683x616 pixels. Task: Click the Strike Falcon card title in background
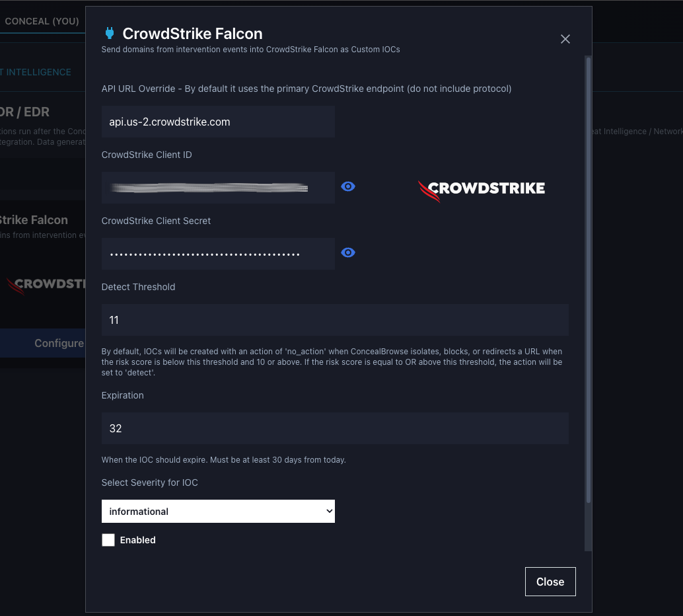(34, 220)
